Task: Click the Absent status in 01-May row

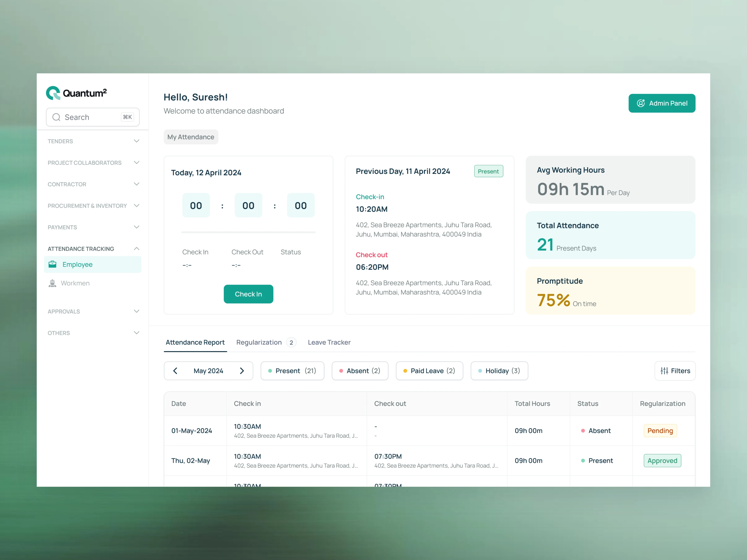Action: (596, 431)
